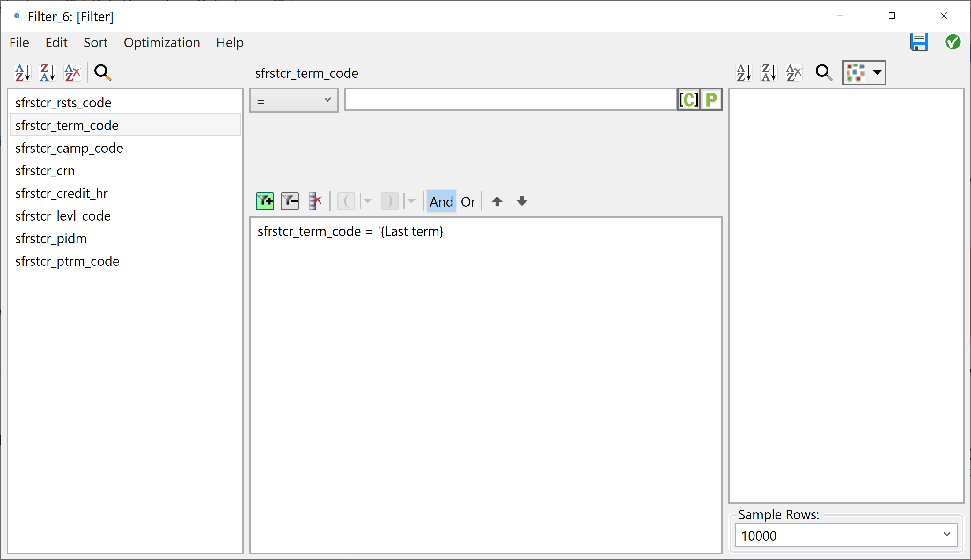Save the filter with the floppy disk icon
This screenshot has width=971, height=560.
pos(919,42)
